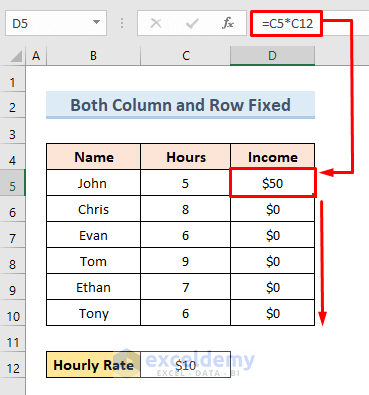
Task: Select Chris's income cell
Action: pyautogui.click(x=272, y=209)
